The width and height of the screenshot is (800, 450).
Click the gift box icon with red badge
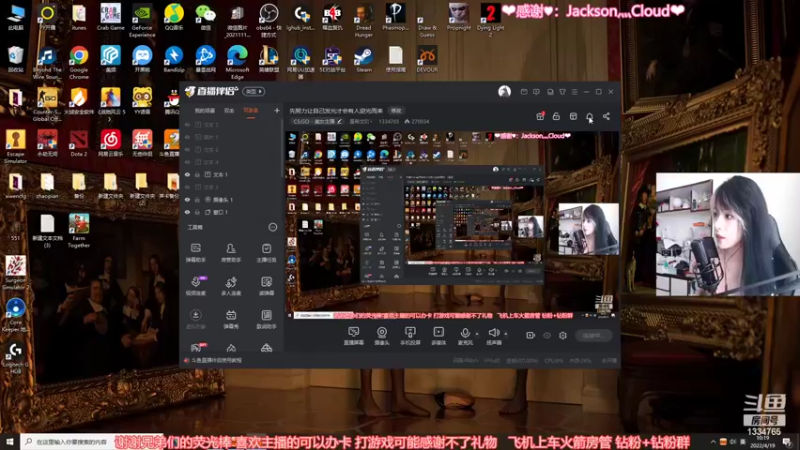[540, 116]
